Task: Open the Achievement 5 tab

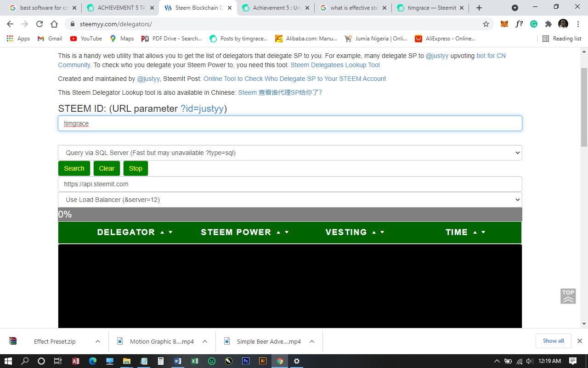Action: [x=273, y=7]
